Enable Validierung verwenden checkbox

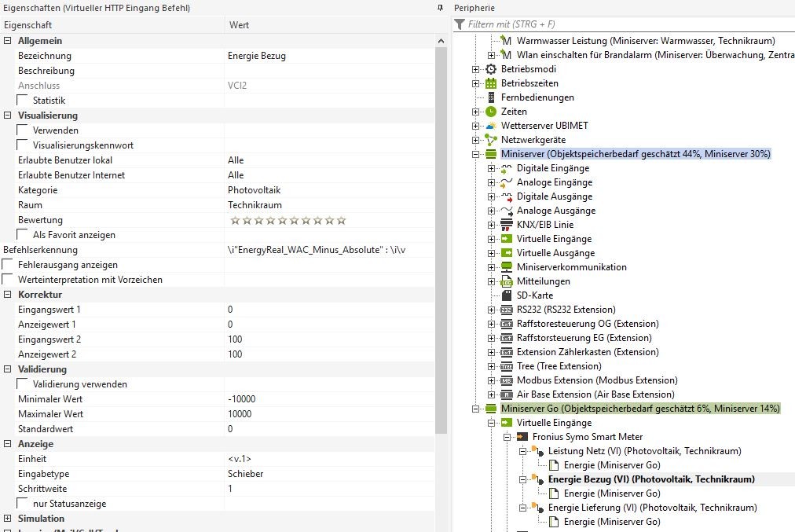pos(23,384)
